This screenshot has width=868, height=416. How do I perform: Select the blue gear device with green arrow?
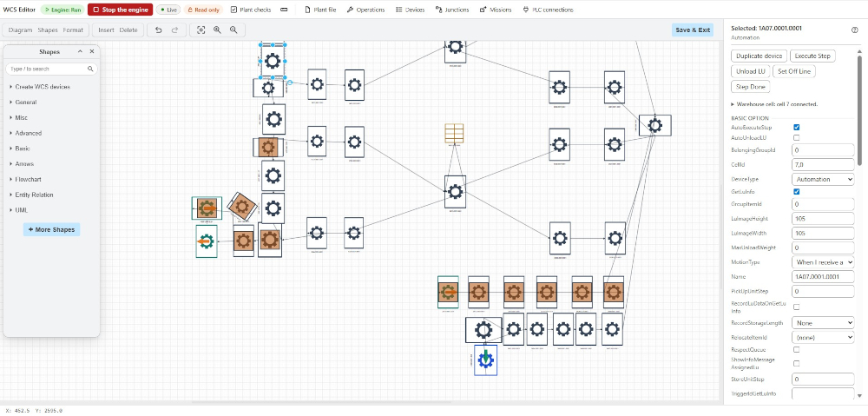point(485,360)
